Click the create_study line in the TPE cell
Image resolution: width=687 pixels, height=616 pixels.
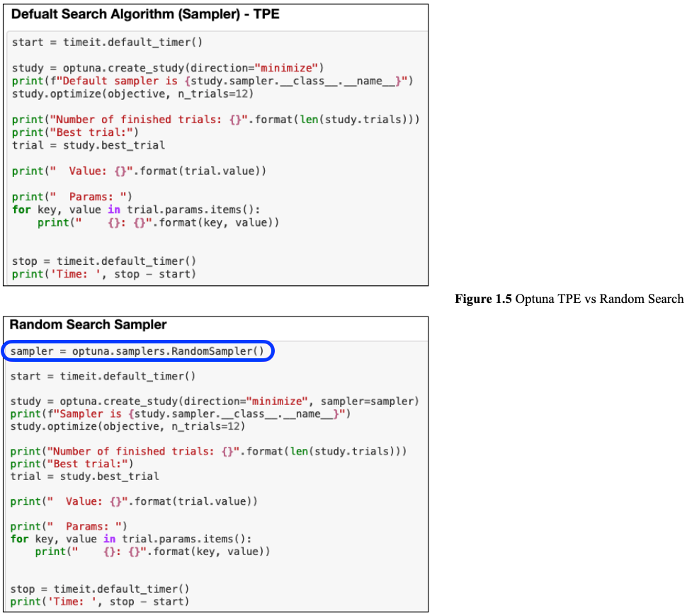[167, 68]
